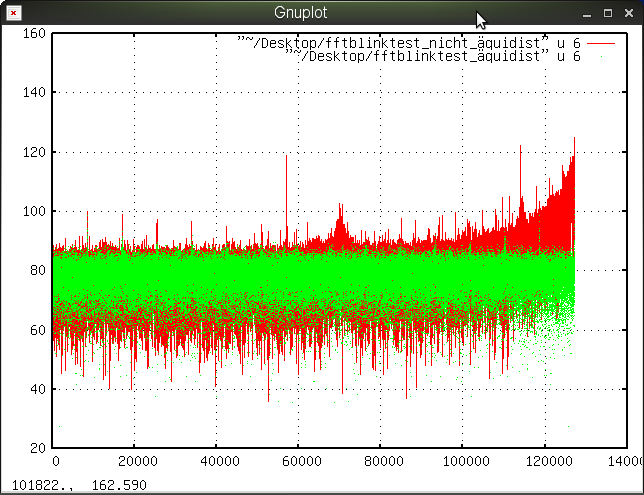Click the Gnuplot title bar text

coord(300,13)
